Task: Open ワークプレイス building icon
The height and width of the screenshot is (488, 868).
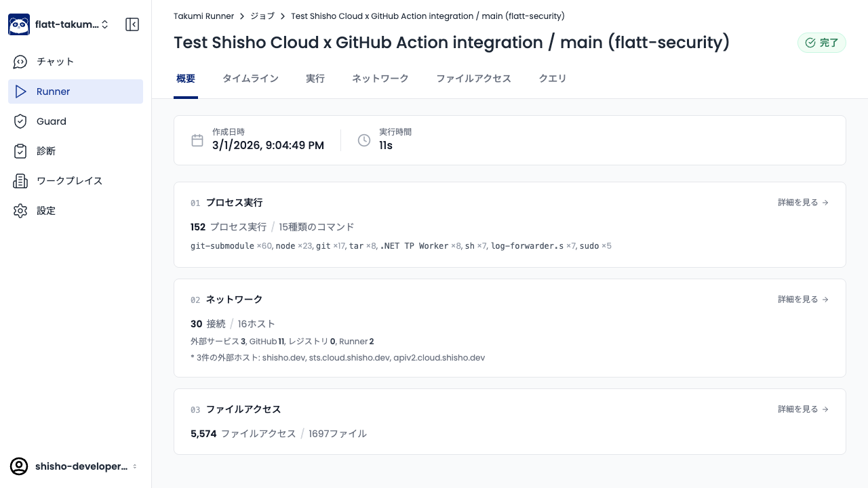Action: (20, 181)
